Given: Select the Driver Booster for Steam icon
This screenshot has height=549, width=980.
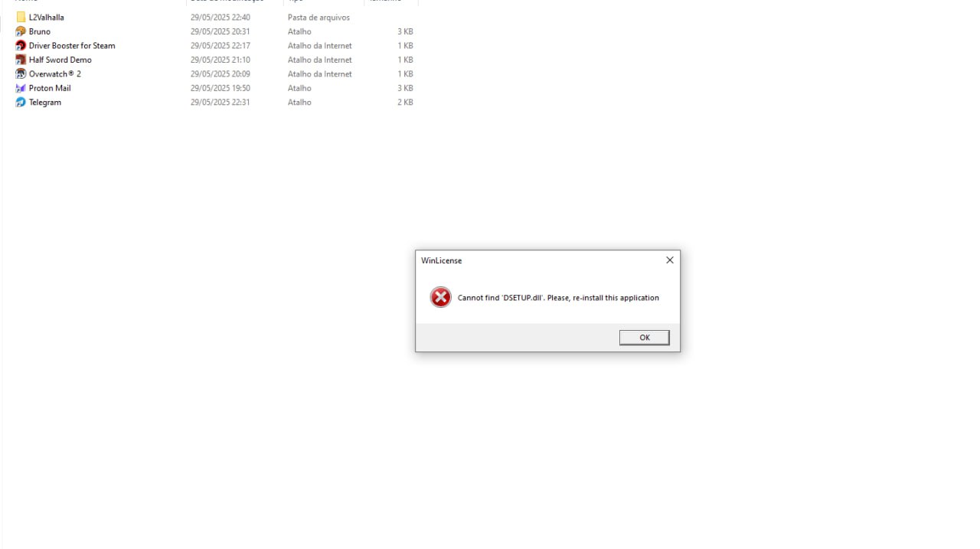Looking at the screenshot, I should pyautogui.click(x=21, y=45).
